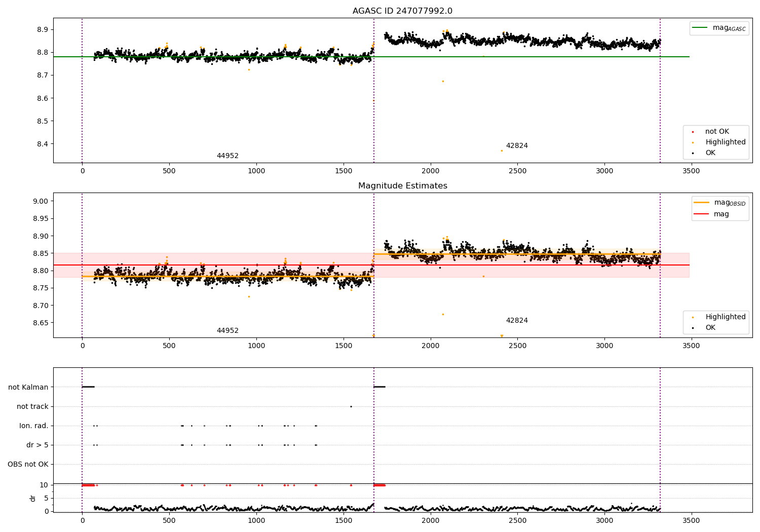This screenshot has width=760, height=532.
Task: Click the red 'not OK' legend dot marker
Action: tap(693, 132)
